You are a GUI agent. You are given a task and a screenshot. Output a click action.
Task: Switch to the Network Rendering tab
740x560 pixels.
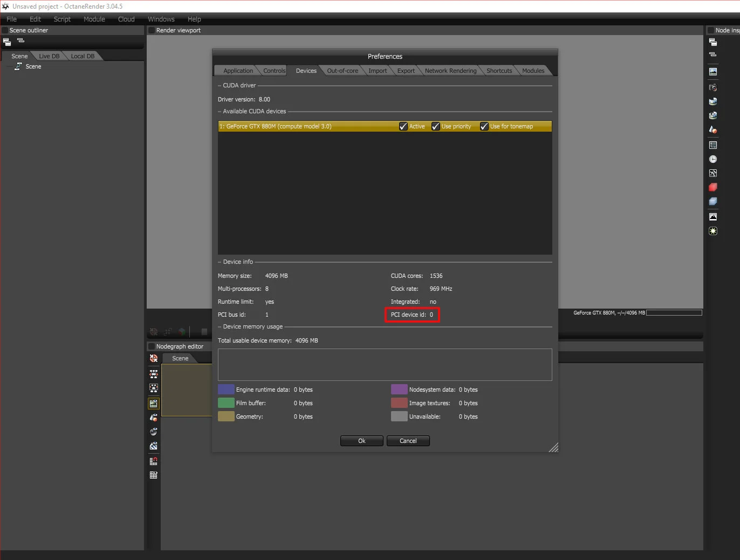click(450, 71)
